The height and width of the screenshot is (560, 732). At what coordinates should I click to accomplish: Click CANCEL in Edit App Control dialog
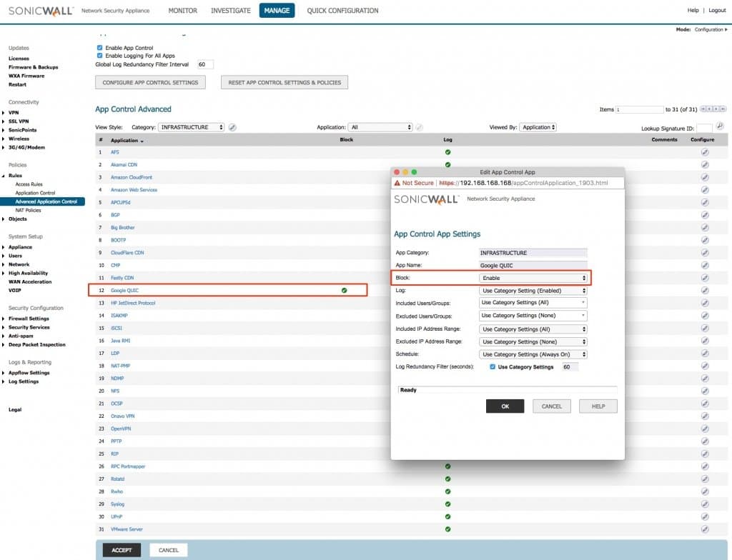click(552, 406)
